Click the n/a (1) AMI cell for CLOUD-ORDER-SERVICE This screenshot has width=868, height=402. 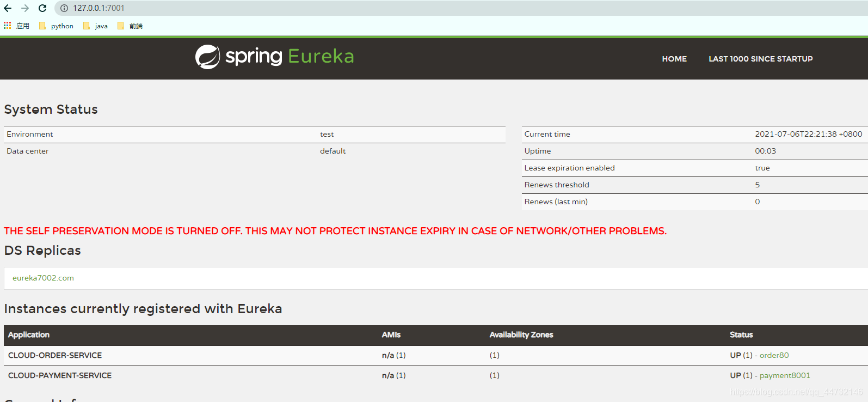click(x=393, y=355)
